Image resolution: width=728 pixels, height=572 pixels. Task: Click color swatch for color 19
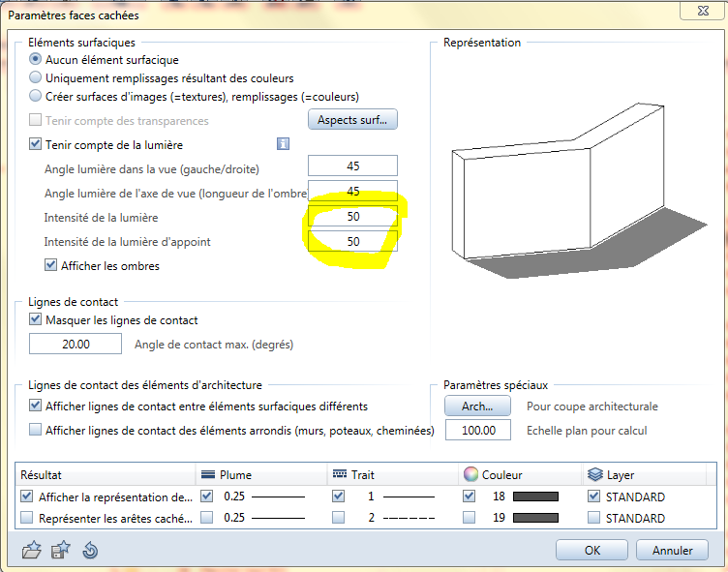point(535,518)
